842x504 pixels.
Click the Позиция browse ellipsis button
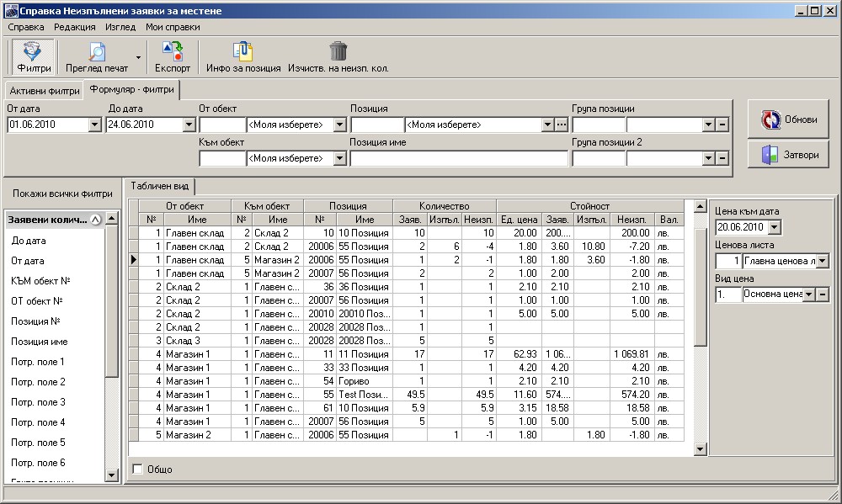(x=561, y=125)
